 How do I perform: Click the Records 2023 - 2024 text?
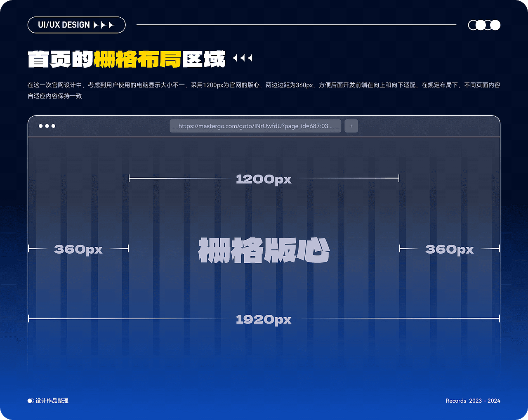(472, 400)
